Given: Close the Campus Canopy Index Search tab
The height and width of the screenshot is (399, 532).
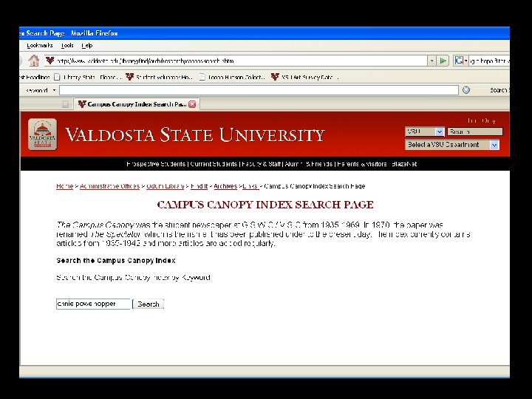Looking at the screenshot, I should (x=192, y=104).
